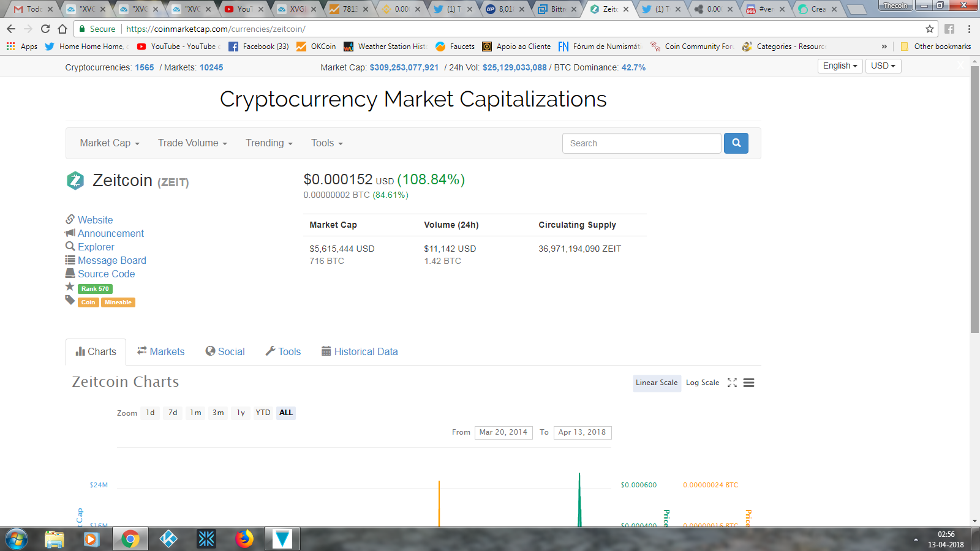Set chart zoom to 1d
The height and width of the screenshot is (551, 980).
coord(150,413)
